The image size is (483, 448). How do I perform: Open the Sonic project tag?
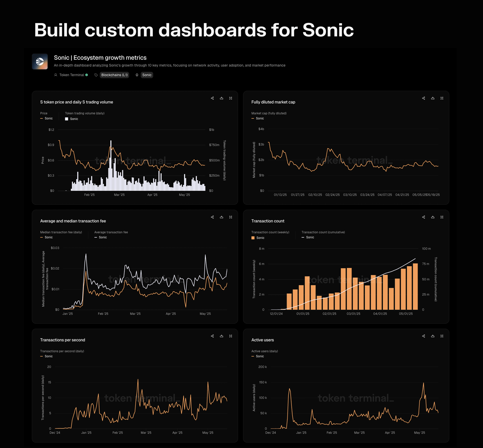[x=147, y=75]
